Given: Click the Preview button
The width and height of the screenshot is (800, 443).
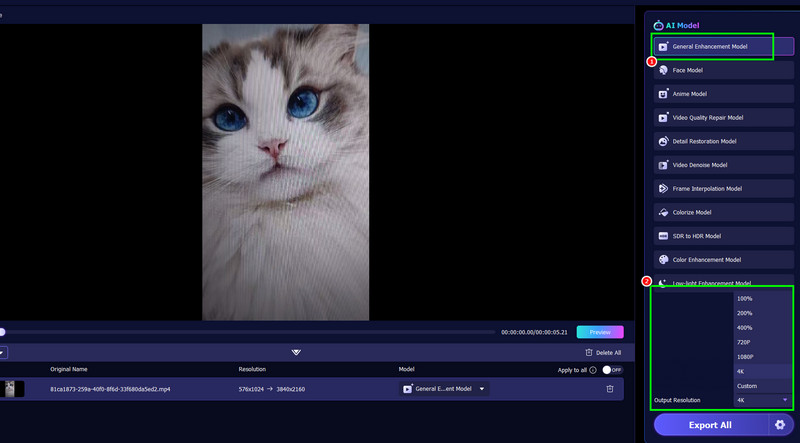Looking at the screenshot, I should [600, 332].
